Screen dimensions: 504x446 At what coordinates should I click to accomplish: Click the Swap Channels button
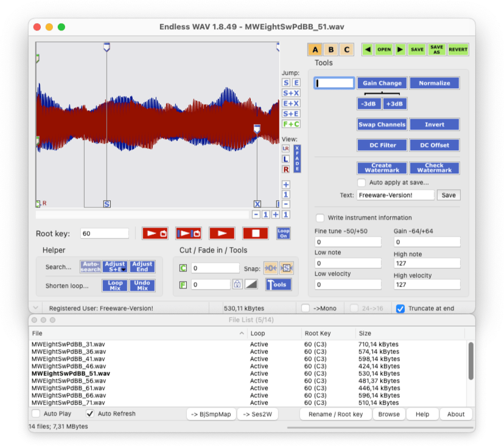(382, 125)
